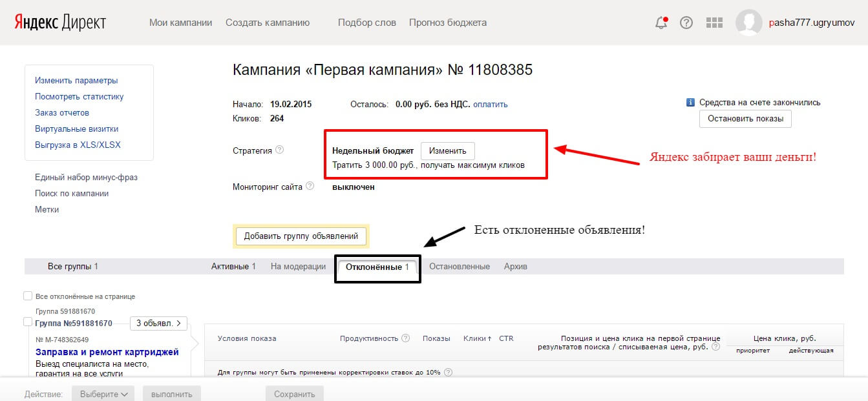The image size is (868, 401).
Task: Open the Изменить параметры link
Action: click(x=76, y=81)
